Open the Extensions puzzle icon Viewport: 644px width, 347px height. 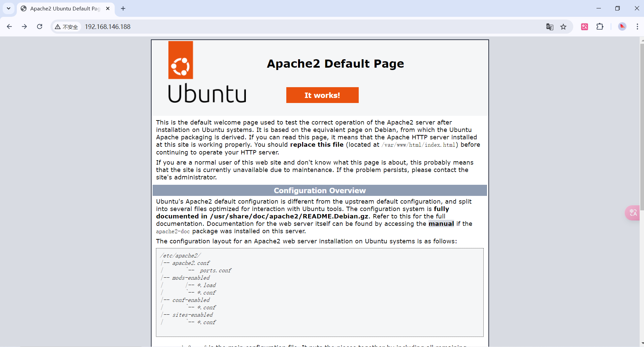coord(600,27)
